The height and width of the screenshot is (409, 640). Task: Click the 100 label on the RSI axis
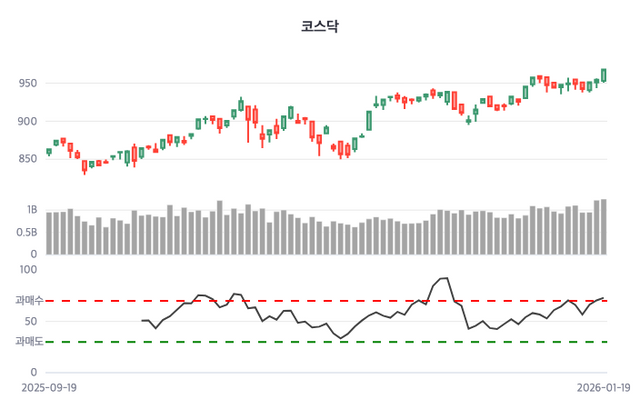pos(28,269)
